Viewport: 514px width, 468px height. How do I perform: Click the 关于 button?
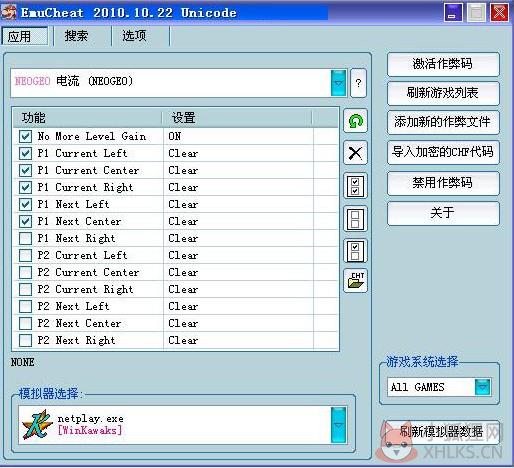pyautogui.click(x=443, y=213)
